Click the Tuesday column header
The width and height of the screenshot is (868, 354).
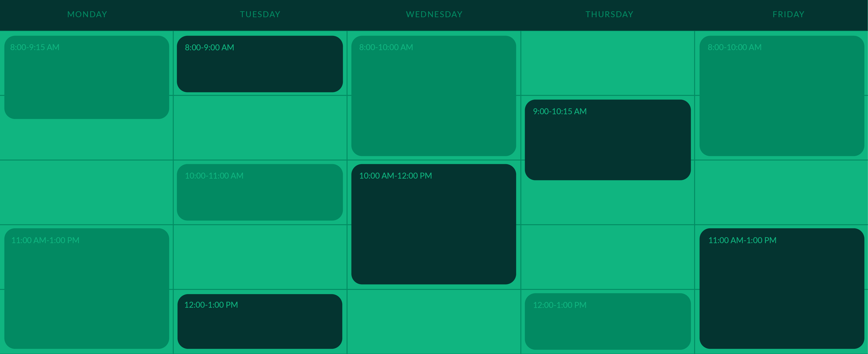pos(260,14)
